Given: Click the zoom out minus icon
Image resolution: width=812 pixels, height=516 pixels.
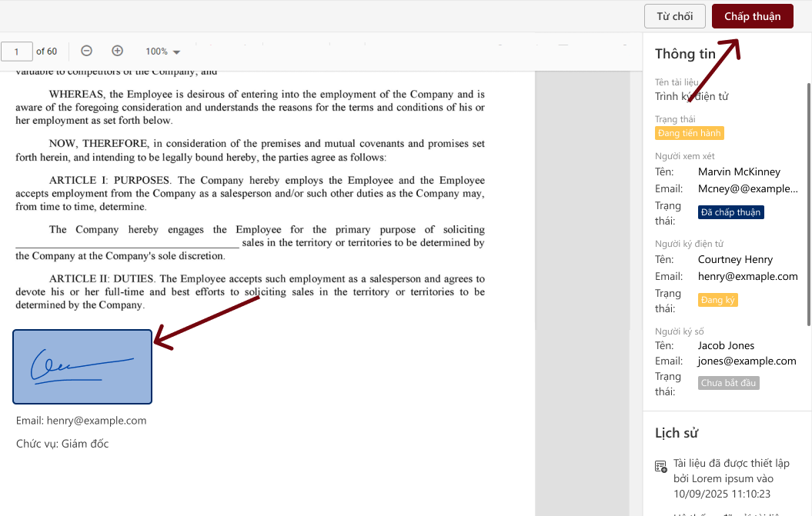Looking at the screenshot, I should point(87,51).
